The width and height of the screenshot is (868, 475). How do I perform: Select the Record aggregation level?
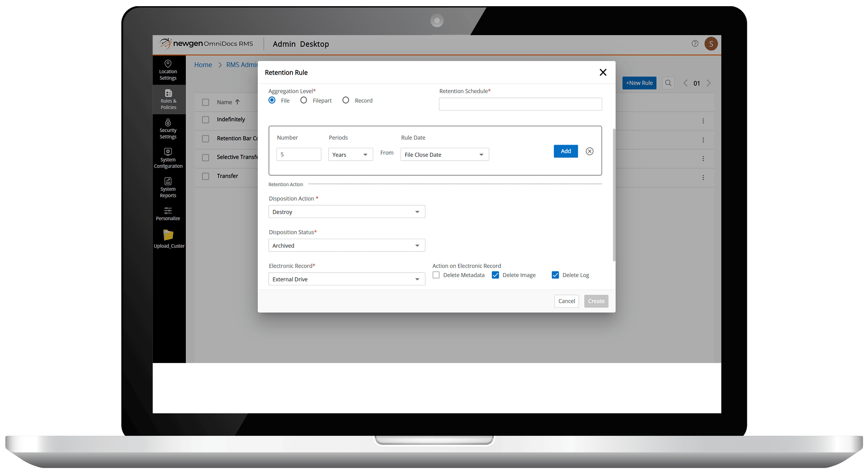tap(346, 100)
